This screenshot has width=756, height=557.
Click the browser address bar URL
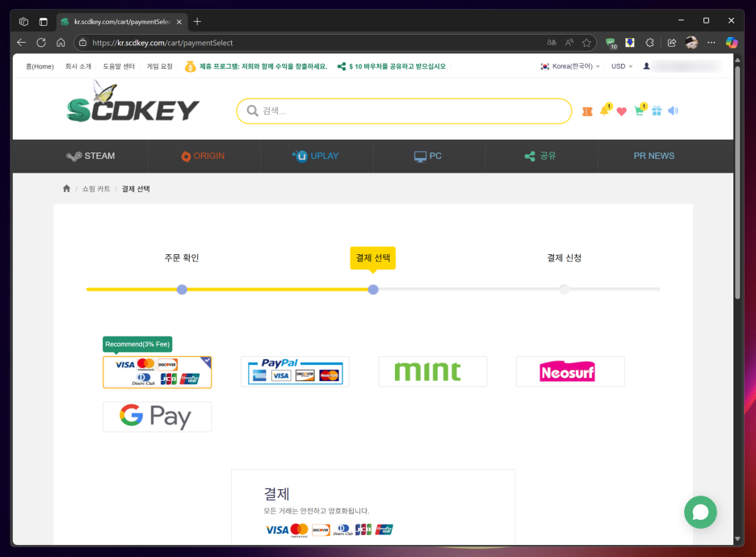pyautogui.click(x=162, y=43)
